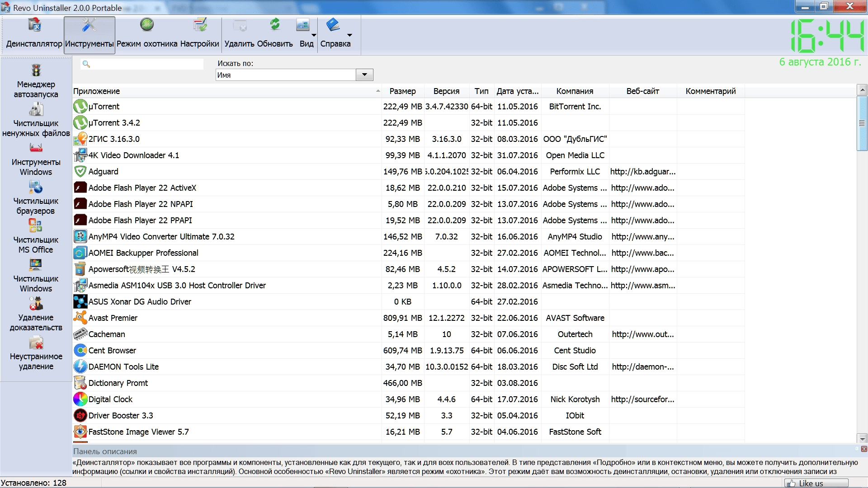The image size is (868, 488).
Task: Sort by Компания column header
Action: point(575,91)
